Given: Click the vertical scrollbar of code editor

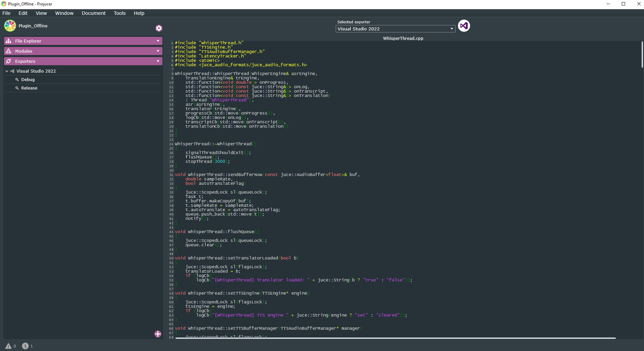Looking at the screenshot, I should pyautogui.click(x=642, y=54).
